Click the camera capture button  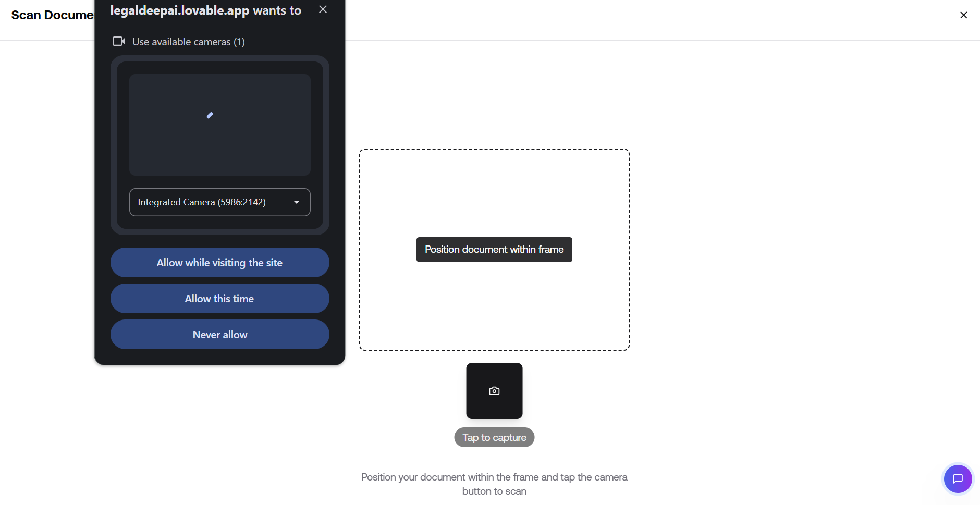pos(494,391)
